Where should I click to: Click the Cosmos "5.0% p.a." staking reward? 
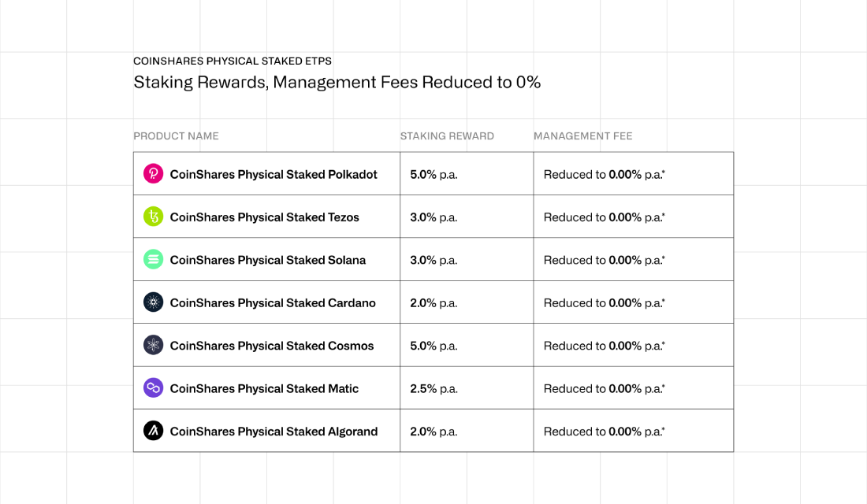[x=433, y=346]
